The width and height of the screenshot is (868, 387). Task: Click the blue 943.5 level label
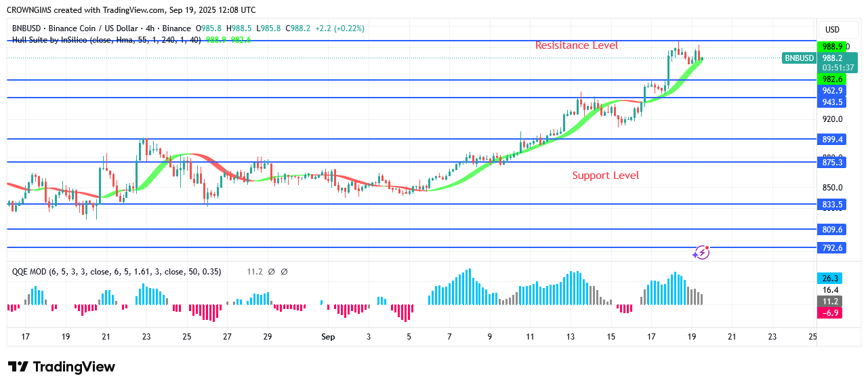point(832,102)
